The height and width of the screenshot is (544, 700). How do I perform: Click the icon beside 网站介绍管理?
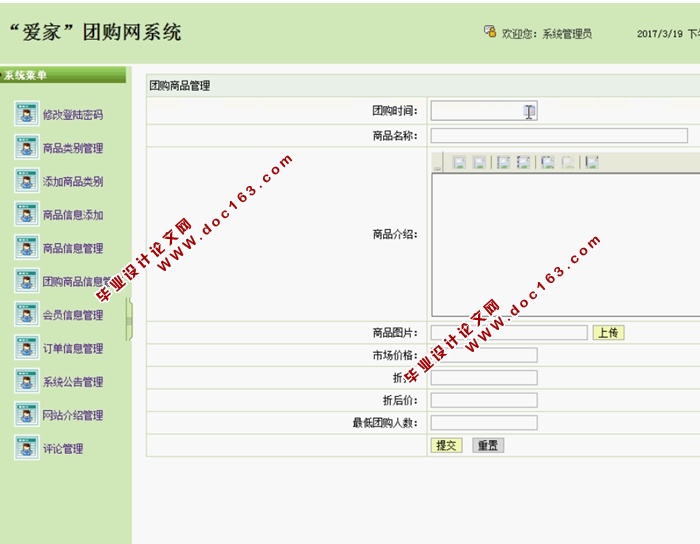[26, 414]
